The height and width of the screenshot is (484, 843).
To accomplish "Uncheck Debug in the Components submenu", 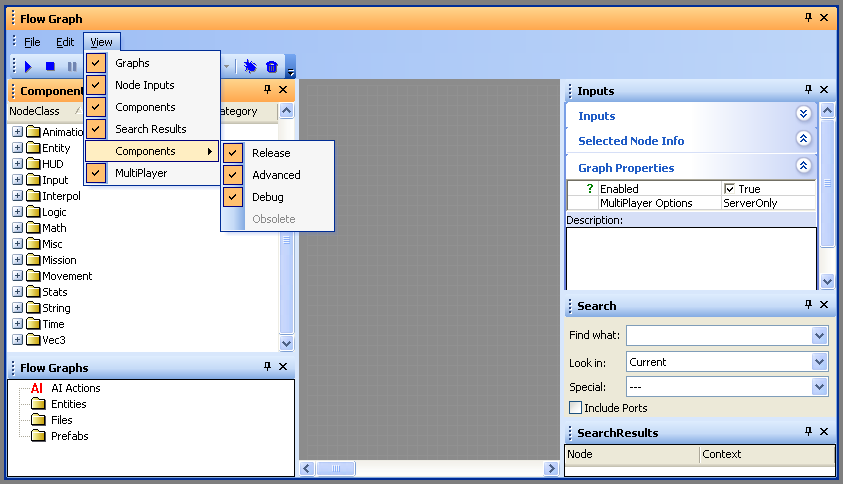I will [277, 197].
